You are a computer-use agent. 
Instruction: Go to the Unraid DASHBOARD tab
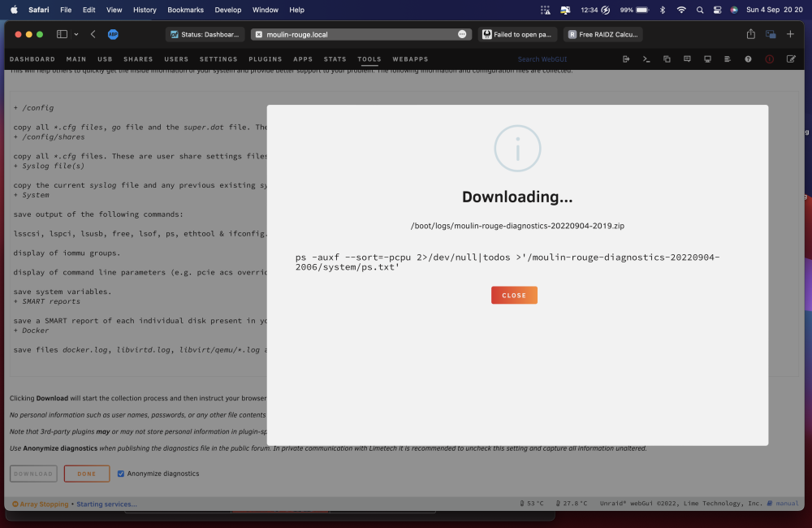coord(32,59)
